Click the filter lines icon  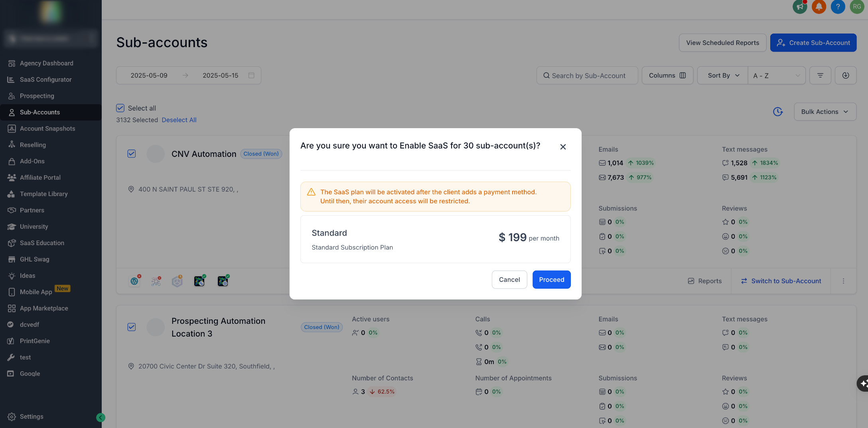point(820,75)
